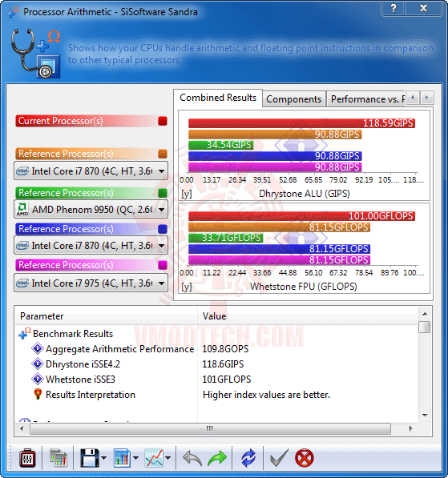Image resolution: width=448 pixels, height=478 pixels.
Task: Click the 101.00GFLOPS red bar
Action: tap(301, 216)
